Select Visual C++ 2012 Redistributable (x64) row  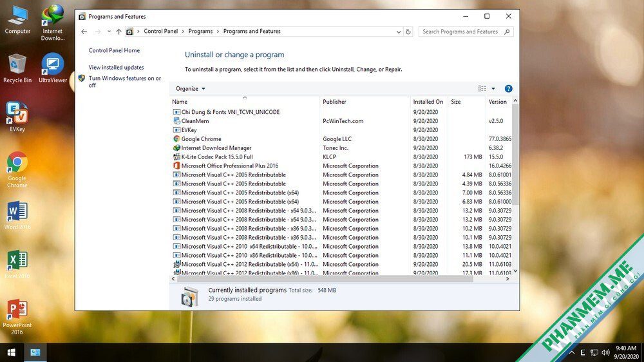point(342,265)
